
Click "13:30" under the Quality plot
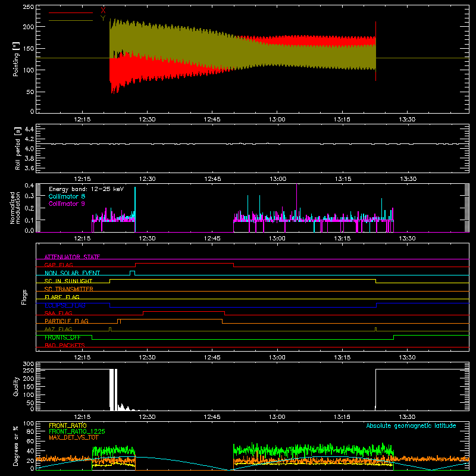[407, 417]
